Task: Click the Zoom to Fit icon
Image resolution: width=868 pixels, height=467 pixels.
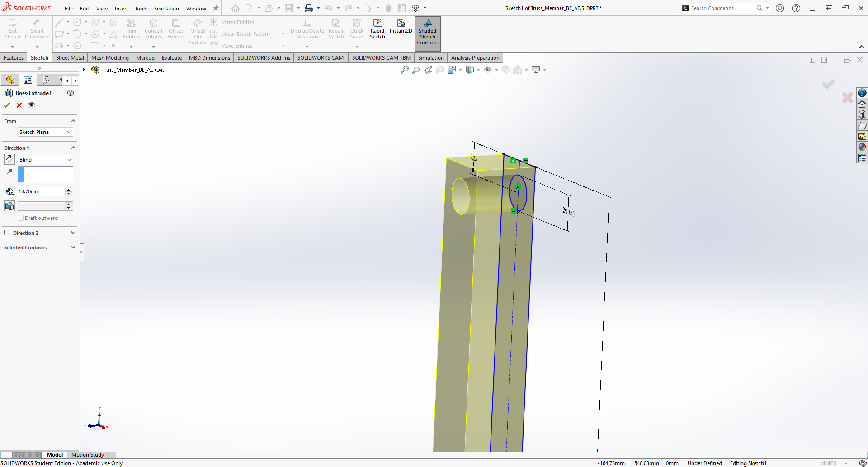Action: pos(404,70)
